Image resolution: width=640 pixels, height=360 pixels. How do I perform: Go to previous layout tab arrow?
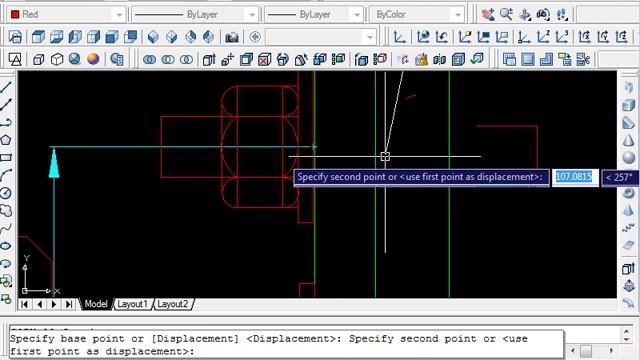[x=39, y=304]
